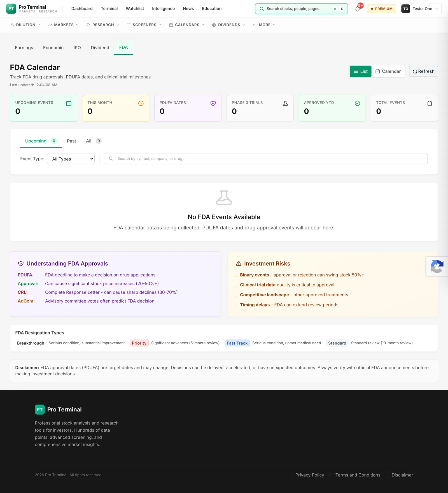Click the Markets trend arrow icon
The height and width of the screenshot is (493, 448).
point(50,25)
